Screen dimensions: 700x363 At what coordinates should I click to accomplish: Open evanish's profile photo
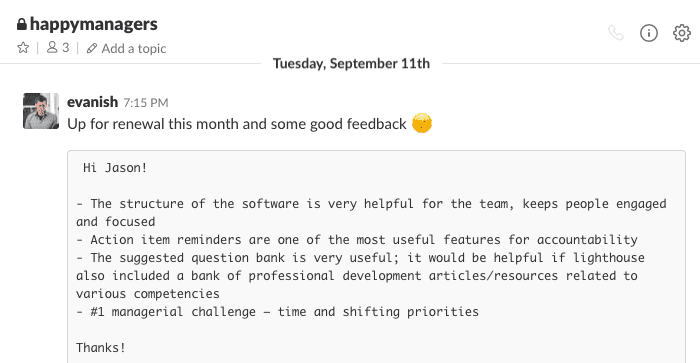coord(41,111)
